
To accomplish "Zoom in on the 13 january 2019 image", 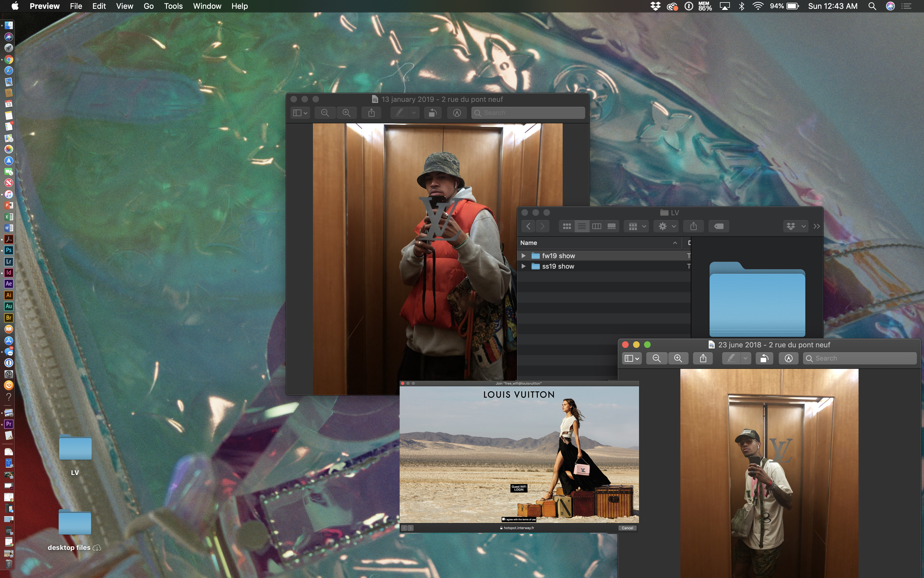I will pyautogui.click(x=346, y=113).
